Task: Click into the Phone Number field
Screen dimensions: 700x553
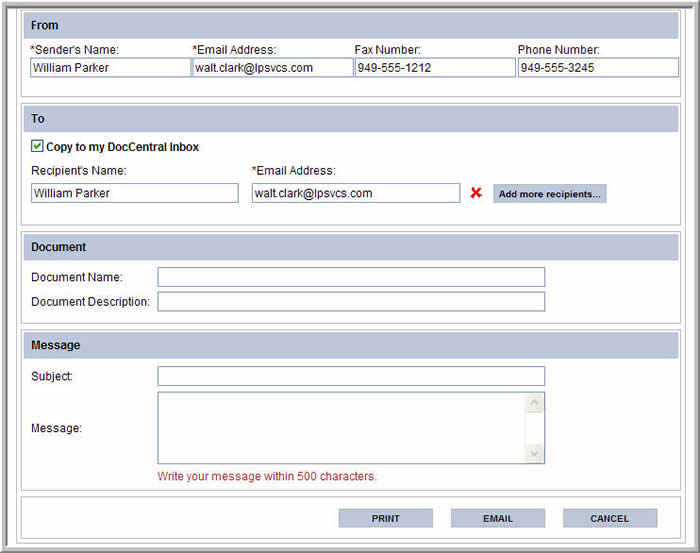Action: (x=597, y=68)
